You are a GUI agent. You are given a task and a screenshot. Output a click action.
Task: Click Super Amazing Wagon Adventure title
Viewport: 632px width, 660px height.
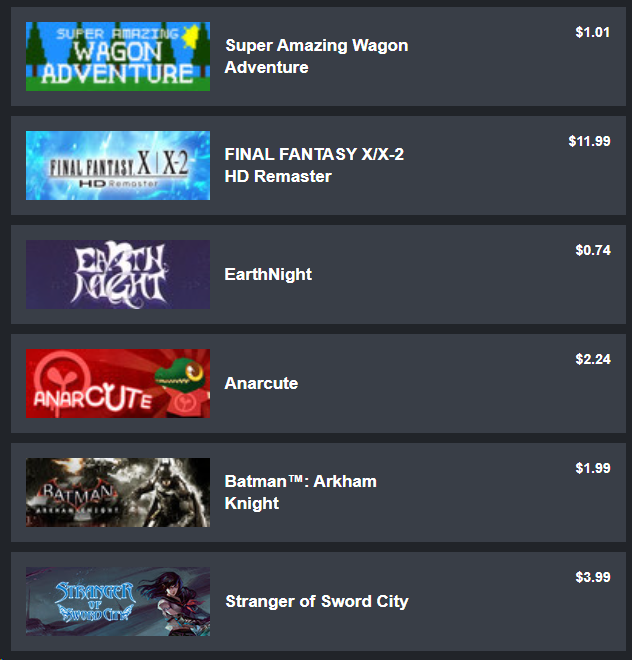point(317,56)
